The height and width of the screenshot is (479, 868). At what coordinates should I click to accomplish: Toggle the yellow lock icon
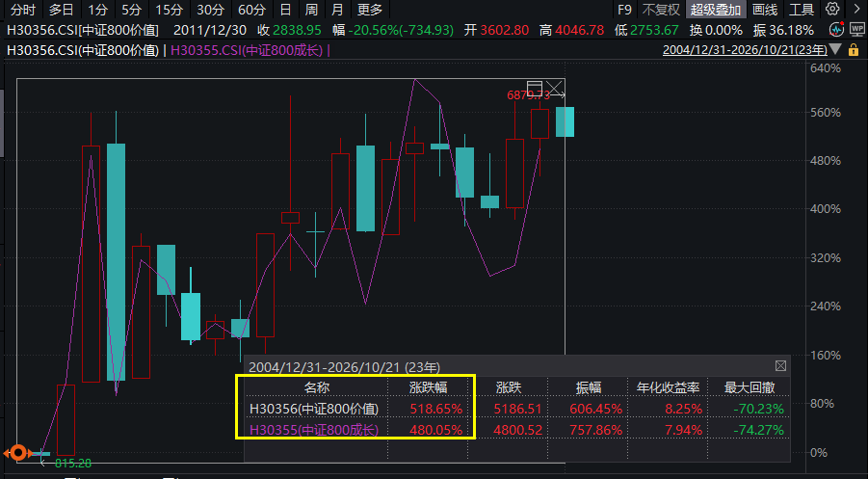(853, 50)
